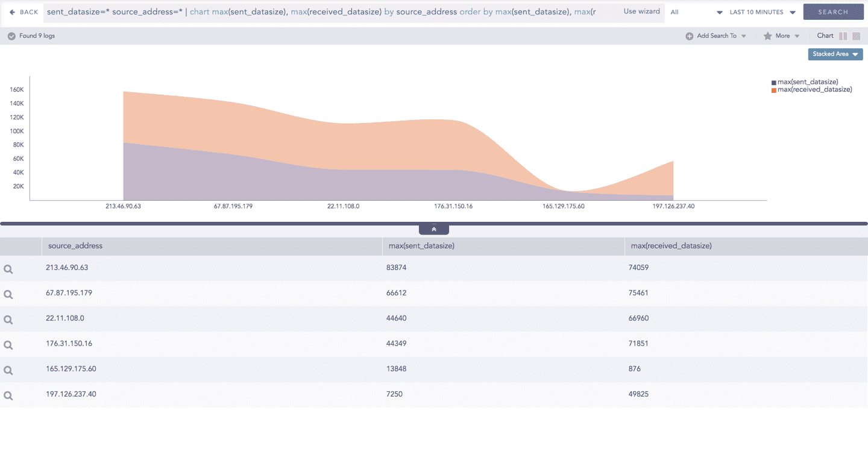Image resolution: width=868 pixels, height=466 pixels.
Task: Open the More star menu
Action: pyautogui.click(x=782, y=36)
